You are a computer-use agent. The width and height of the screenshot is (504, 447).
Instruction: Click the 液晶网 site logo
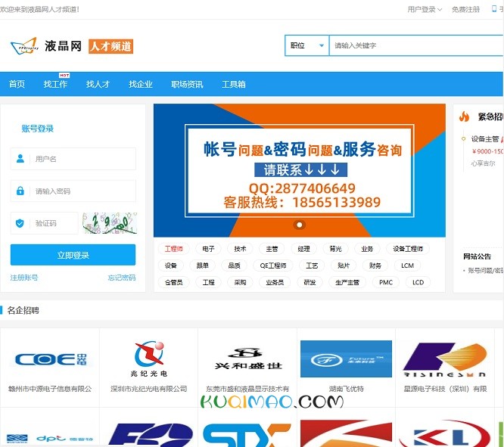pyautogui.click(x=46, y=46)
